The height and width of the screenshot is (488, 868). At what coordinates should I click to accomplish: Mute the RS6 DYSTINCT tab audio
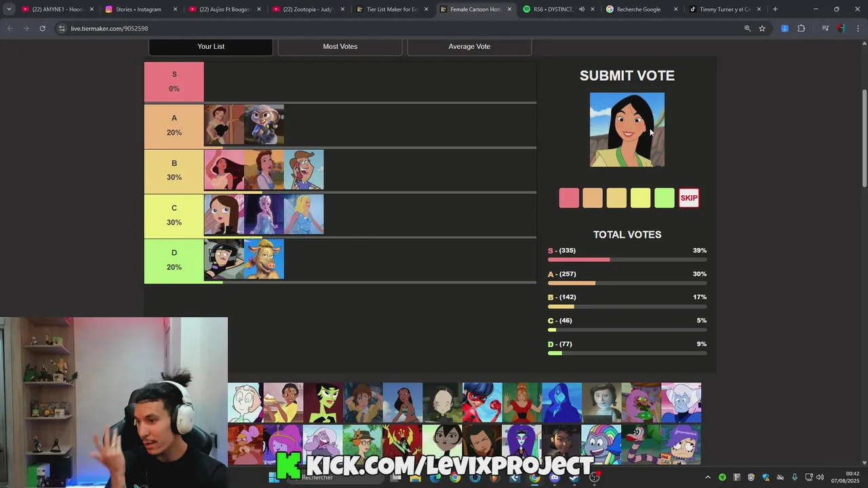(x=581, y=9)
